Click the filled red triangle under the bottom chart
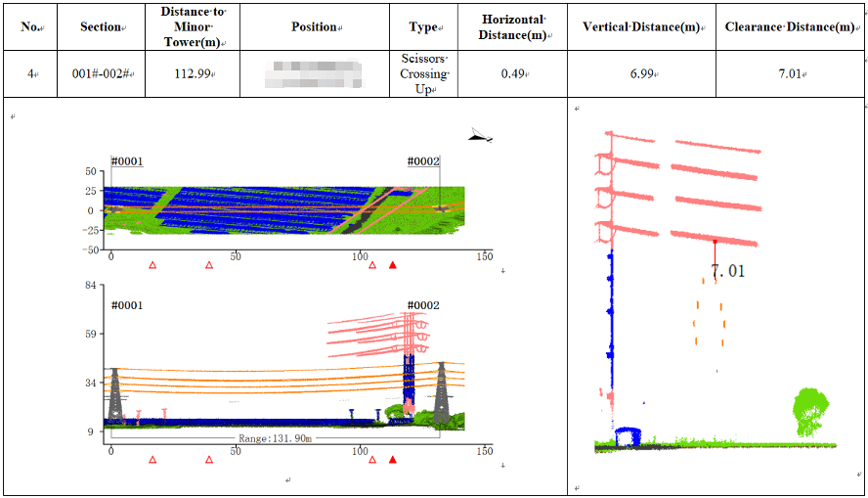The height and width of the screenshot is (498, 868). click(x=393, y=458)
